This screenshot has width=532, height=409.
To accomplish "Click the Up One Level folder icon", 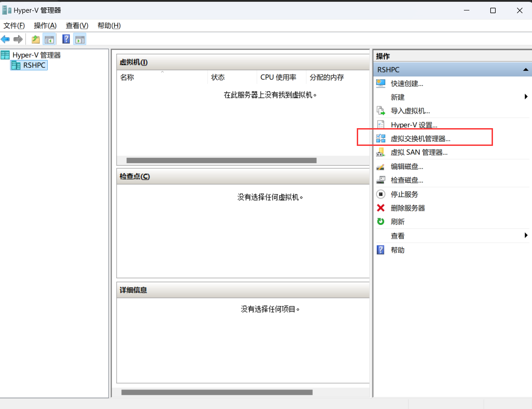I will coord(35,39).
